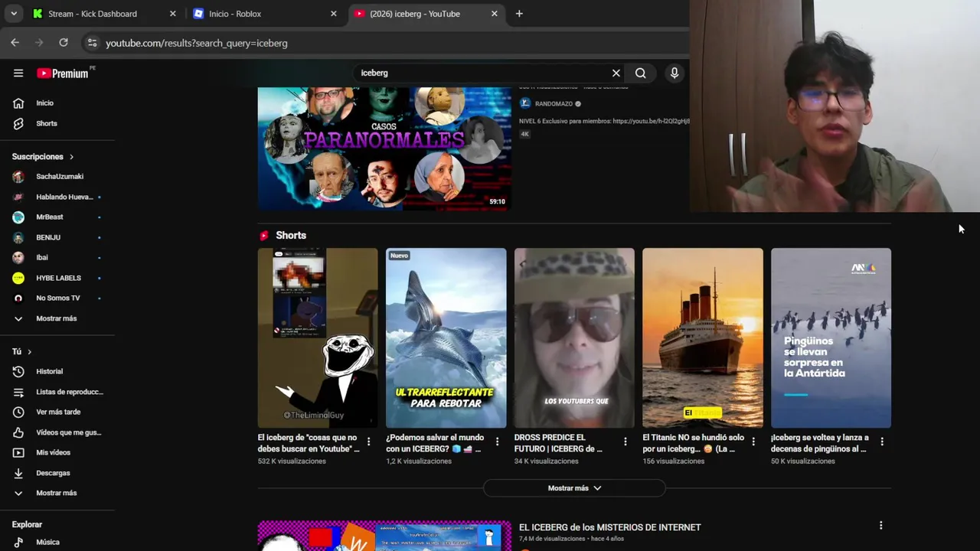This screenshot has height=551, width=980.
Task: Open options for '¿Podemos salvar el mundo' Short
Action: (x=497, y=442)
